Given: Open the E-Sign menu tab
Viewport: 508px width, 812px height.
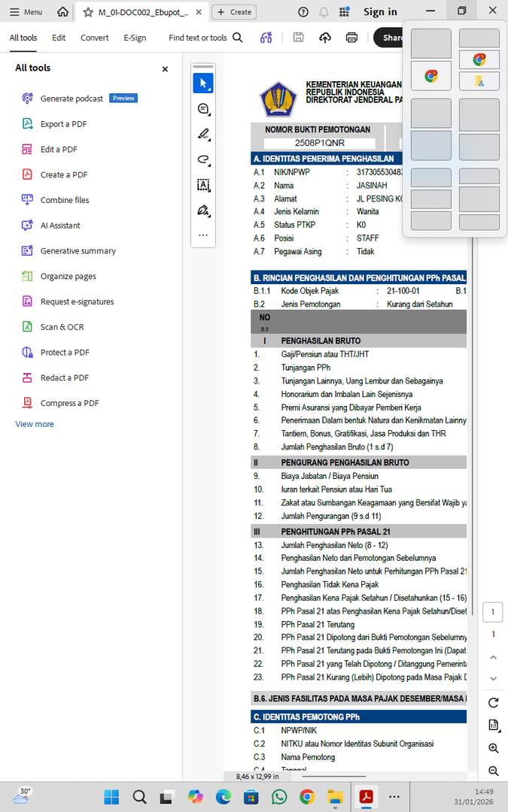Looking at the screenshot, I should (x=135, y=38).
